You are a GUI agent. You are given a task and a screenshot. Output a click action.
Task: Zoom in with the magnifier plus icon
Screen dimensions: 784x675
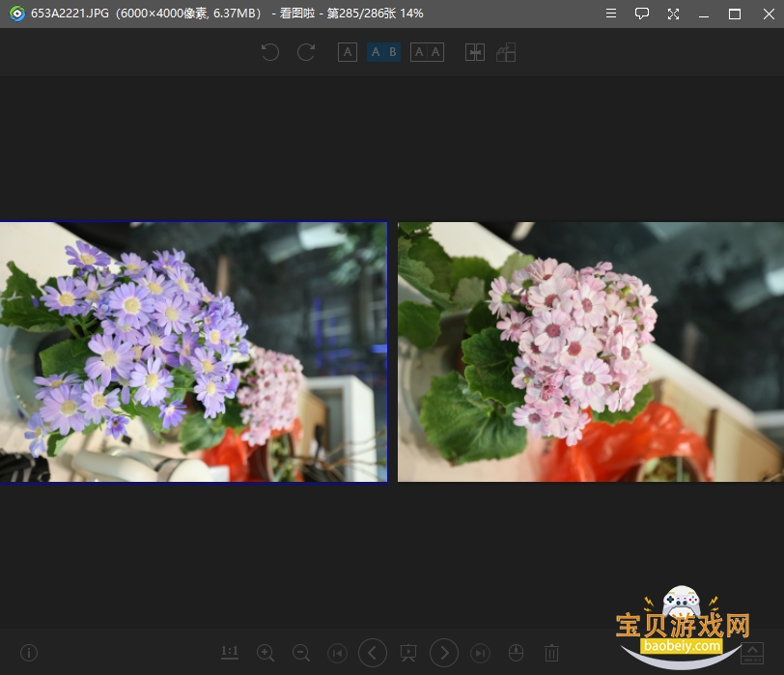tap(266, 653)
